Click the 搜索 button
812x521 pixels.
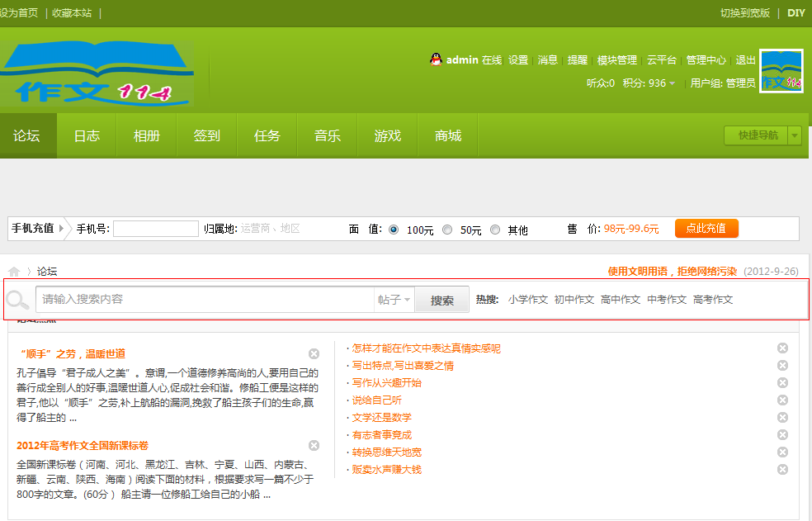[x=441, y=301]
